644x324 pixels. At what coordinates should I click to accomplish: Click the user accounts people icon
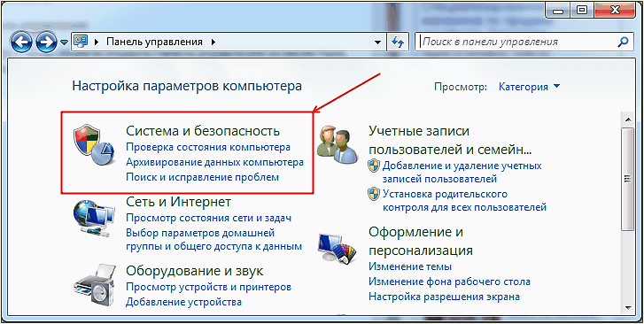click(x=337, y=144)
